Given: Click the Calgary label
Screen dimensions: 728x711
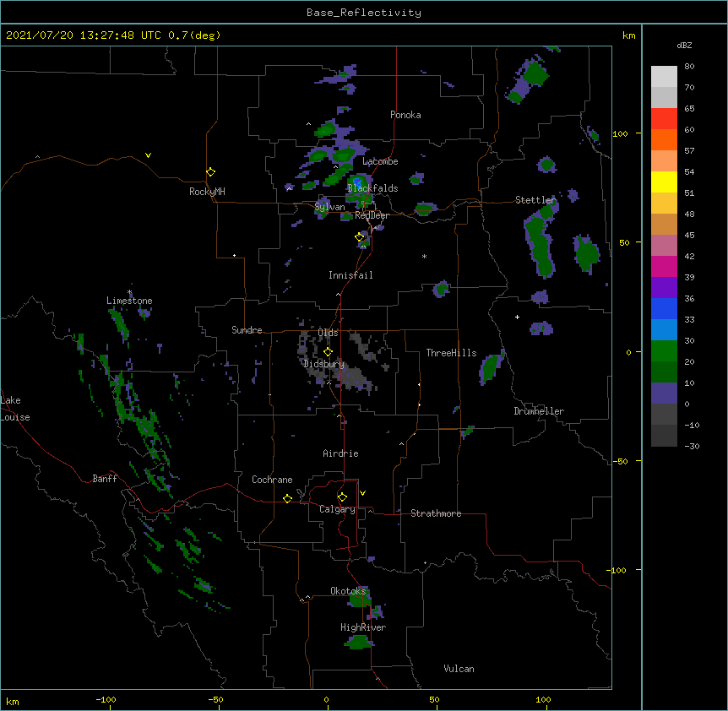Looking at the screenshot, I should pos(337,509).
